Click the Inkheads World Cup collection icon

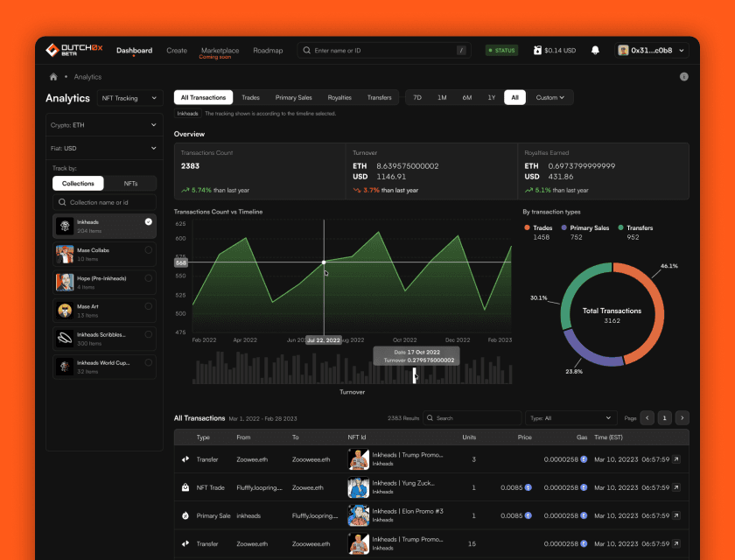(x=65, y=367)
